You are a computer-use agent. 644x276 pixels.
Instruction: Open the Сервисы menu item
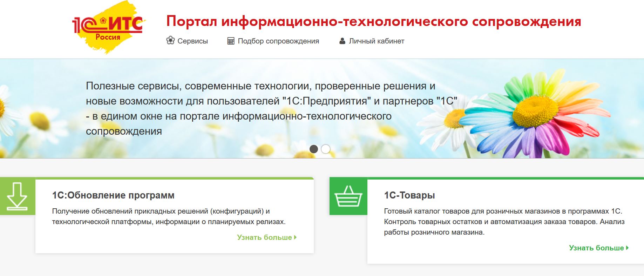(192, 41)
